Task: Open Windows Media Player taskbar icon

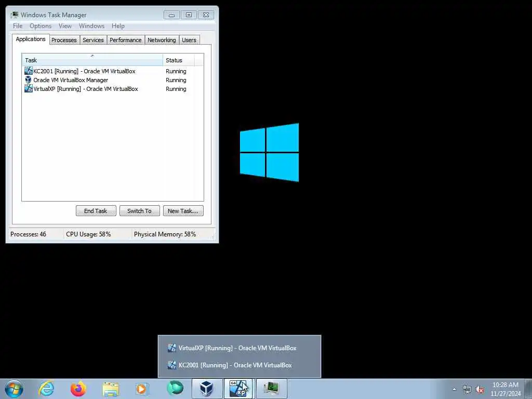Action: point(142,389)
